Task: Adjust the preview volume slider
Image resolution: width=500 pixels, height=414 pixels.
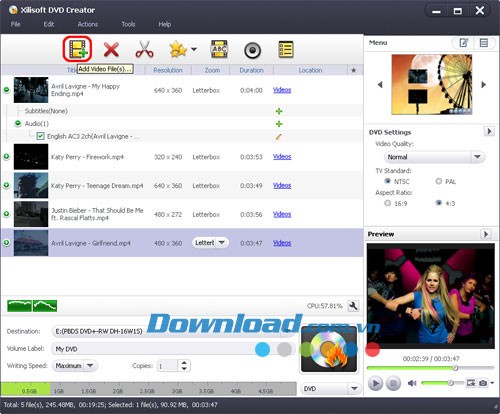Action: 442,383
